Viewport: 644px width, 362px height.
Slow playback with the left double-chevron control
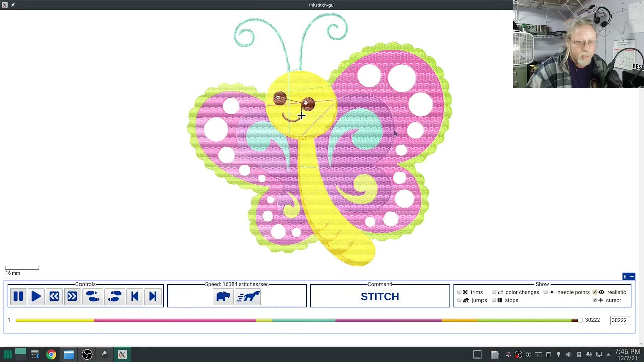[54, 296]
